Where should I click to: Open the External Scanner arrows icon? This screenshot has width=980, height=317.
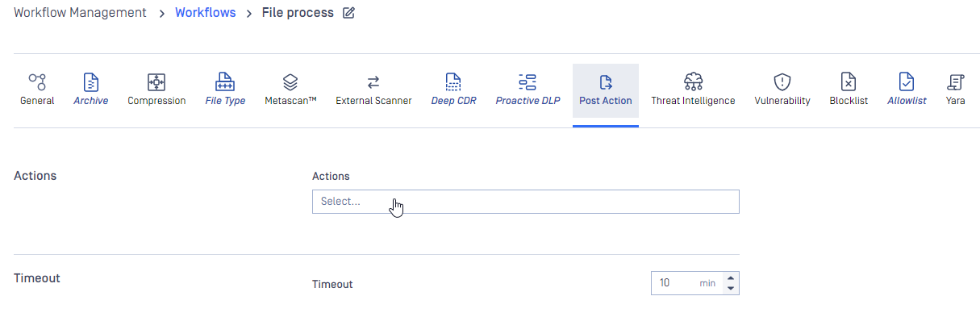(x=373, y=81)
